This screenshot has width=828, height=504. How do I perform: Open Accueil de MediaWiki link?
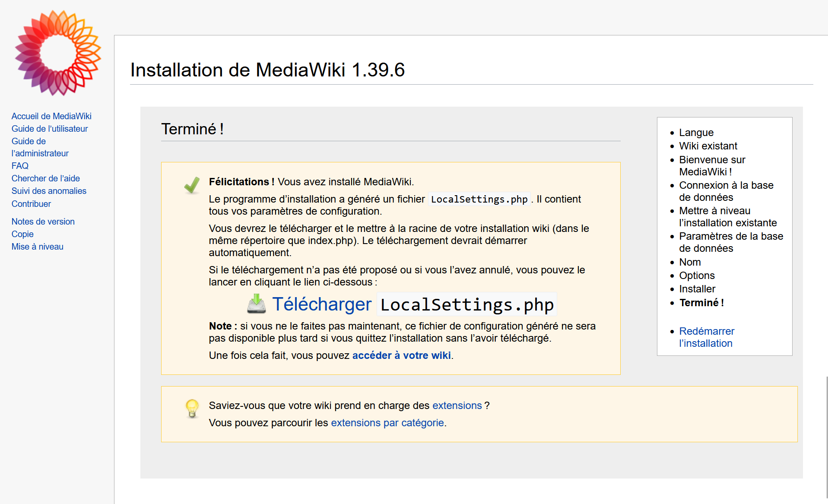point(51,116)
